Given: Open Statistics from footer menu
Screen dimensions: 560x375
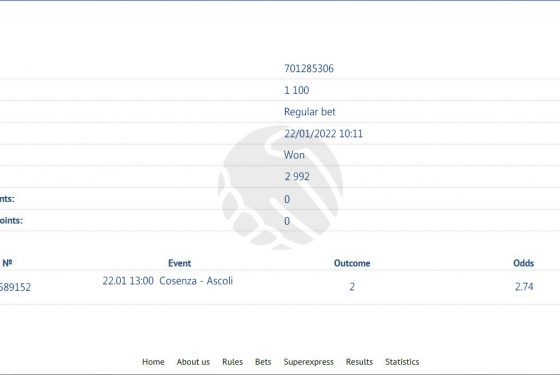Looking at the screenshot, I should [402, 362].
